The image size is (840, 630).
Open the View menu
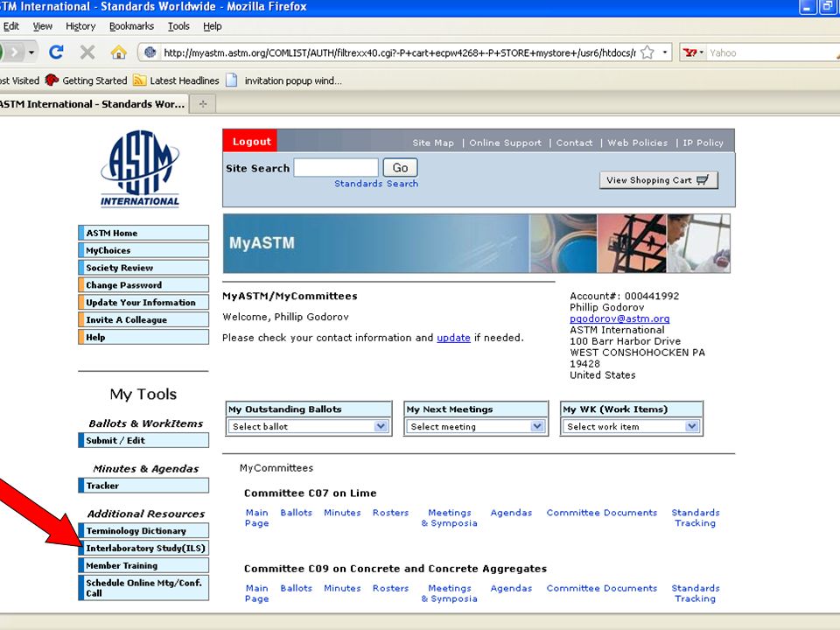(x=42, y=26)
